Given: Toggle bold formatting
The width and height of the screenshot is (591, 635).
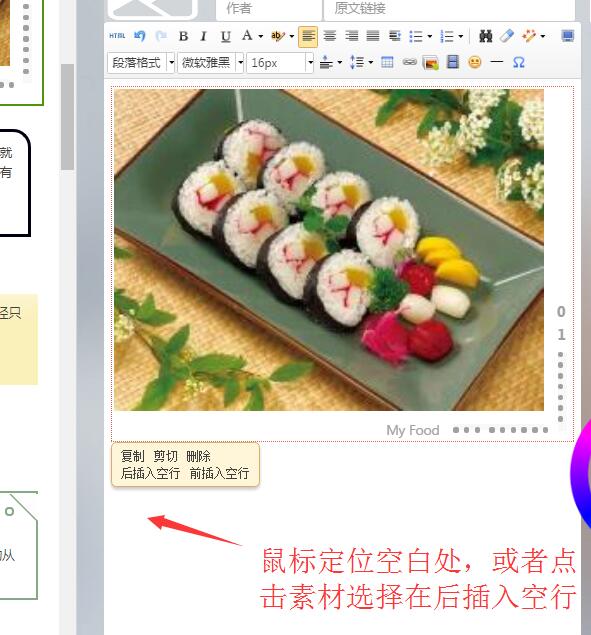Looking at the screenshot, I should pyautogui.click(x=183, y=36).
